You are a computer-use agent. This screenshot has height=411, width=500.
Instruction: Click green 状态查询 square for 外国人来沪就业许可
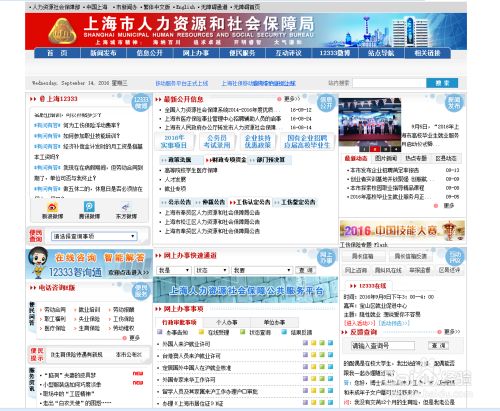[322, 343]
